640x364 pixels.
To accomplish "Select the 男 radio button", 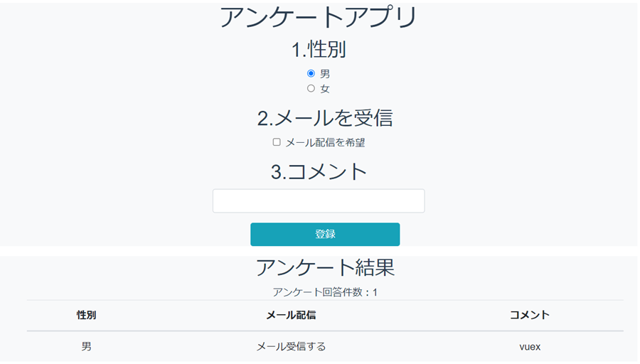I will coord(311,73).
